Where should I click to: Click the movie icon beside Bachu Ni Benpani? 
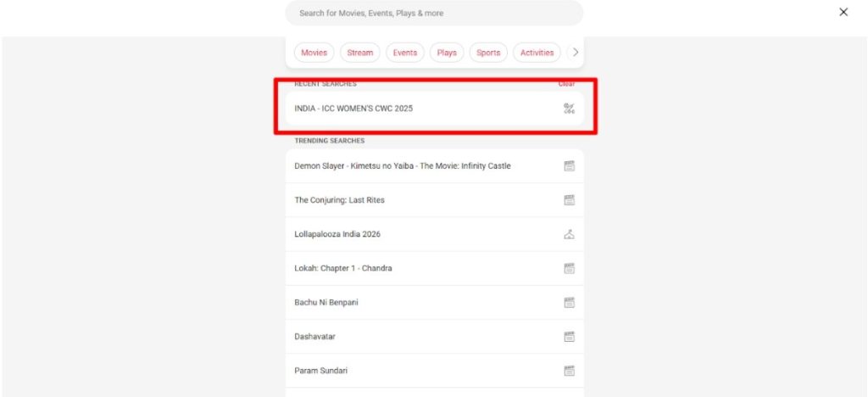(x=569, y=303)
